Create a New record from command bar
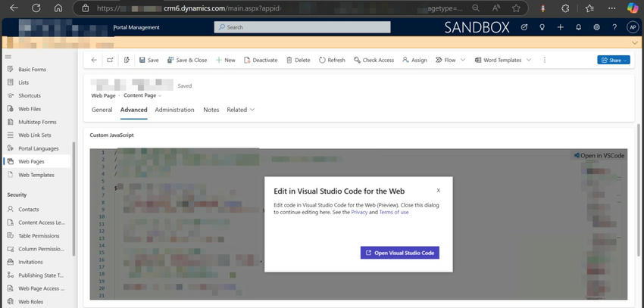This screenshot has height=308, width=644. tap(226, 60)
